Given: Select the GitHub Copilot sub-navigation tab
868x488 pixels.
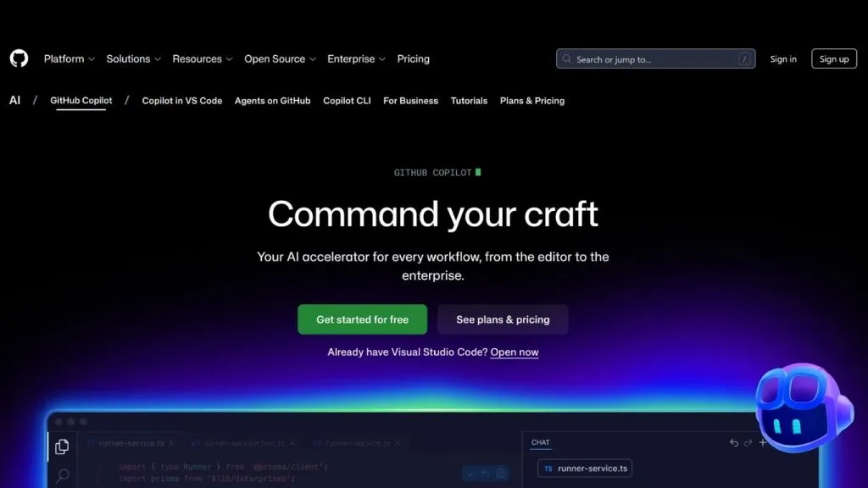Looking at the screenshot, I should [81, 101].
